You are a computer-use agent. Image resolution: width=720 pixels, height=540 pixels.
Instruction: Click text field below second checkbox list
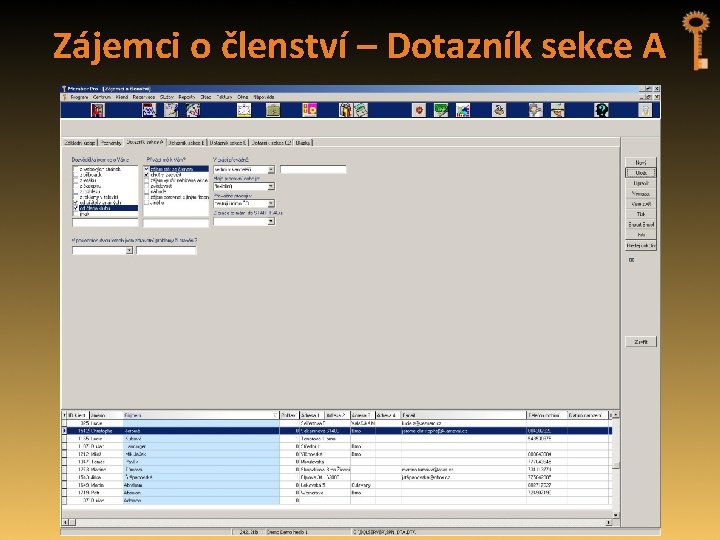tap(176, 223)
